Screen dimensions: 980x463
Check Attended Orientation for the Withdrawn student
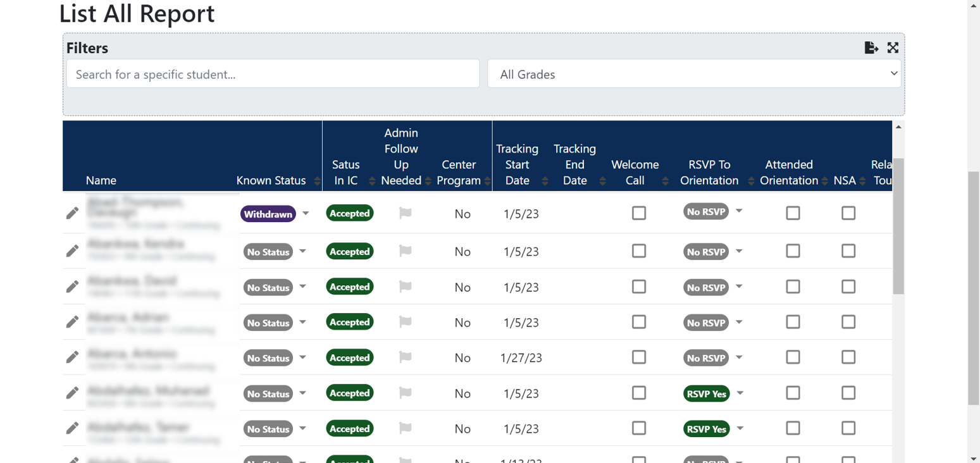[793, 213]
